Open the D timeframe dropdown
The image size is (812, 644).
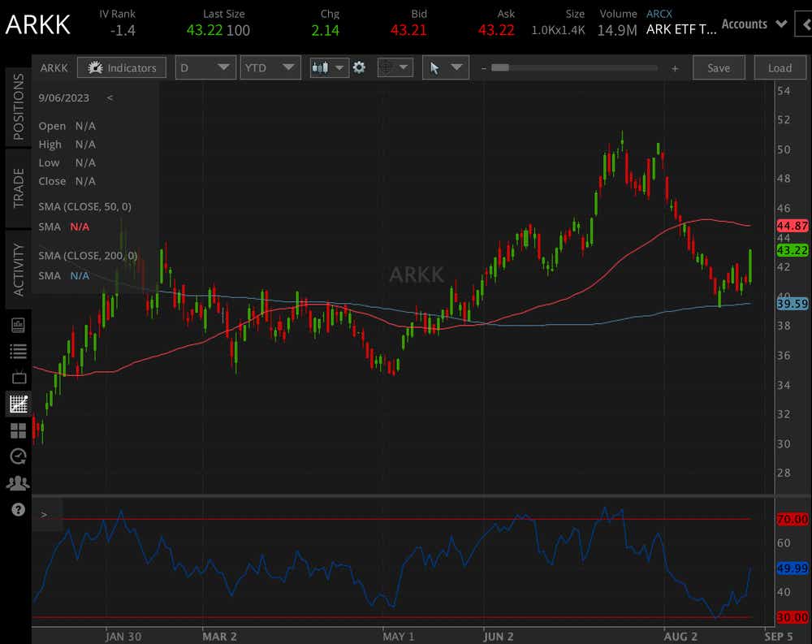pos(205,68)
